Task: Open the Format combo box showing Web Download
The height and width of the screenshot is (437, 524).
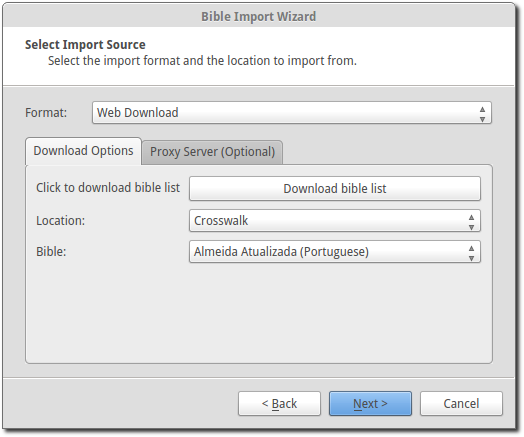Action: 291,113
